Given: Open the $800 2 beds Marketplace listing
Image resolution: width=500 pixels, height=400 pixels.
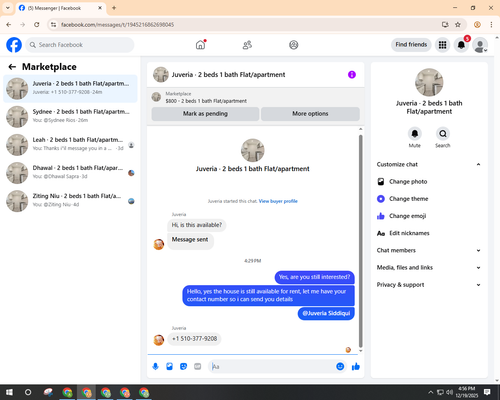Looking at the screenshot, I should click(206, 97).
